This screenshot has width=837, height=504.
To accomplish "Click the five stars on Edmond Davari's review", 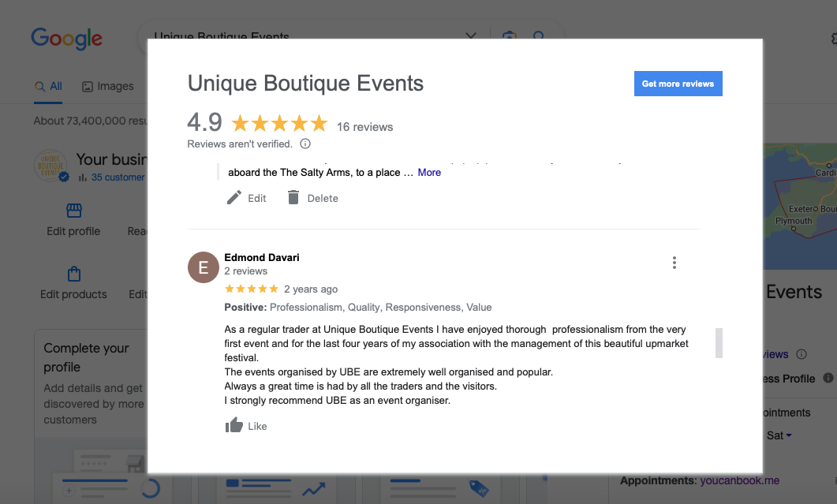I will point(252,289).
